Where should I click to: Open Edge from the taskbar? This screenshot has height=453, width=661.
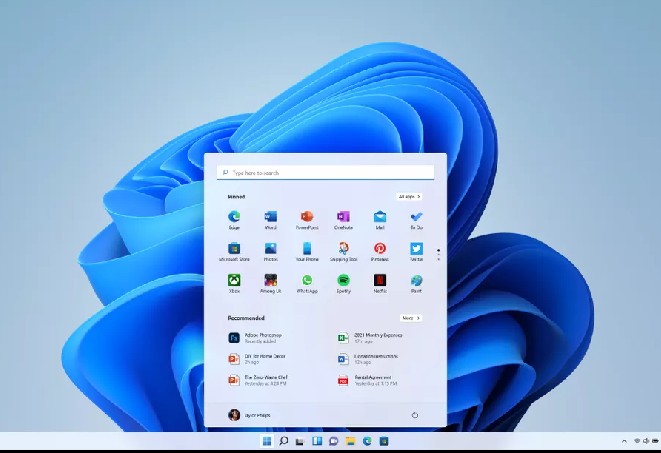tap(367, 441)
